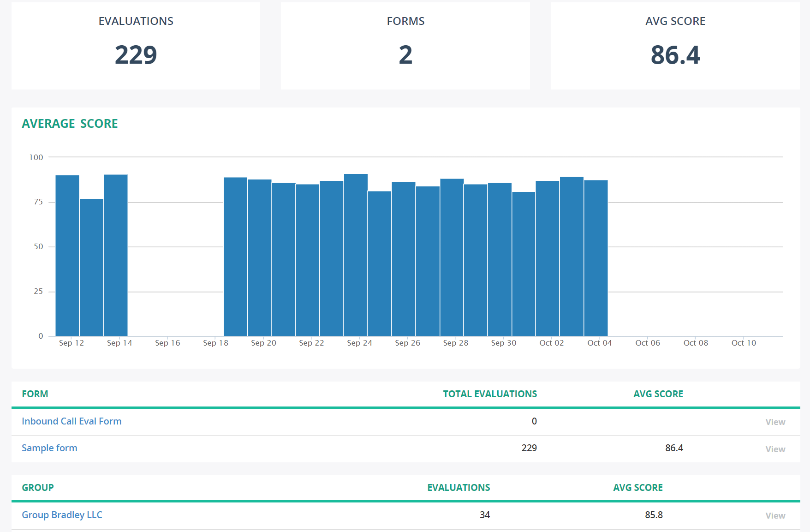
Task: Click the Forms 2 summary card
Action: pos(405,46)
